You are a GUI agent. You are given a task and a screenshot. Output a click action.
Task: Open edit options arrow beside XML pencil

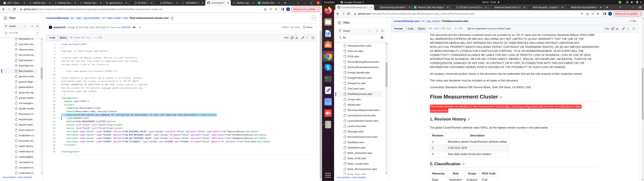coord(307,38)
